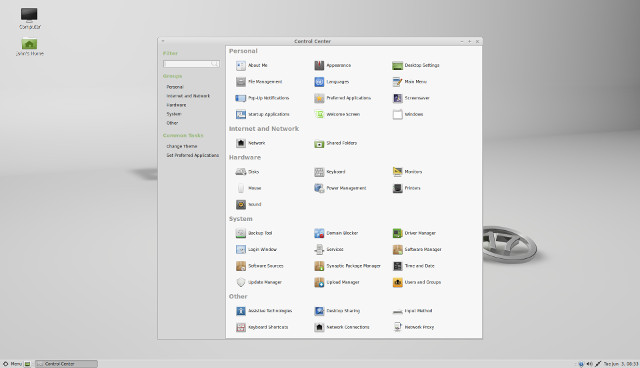640x368 pixels.
Task: Click Change Theme common task
Action: click(182, 146)
